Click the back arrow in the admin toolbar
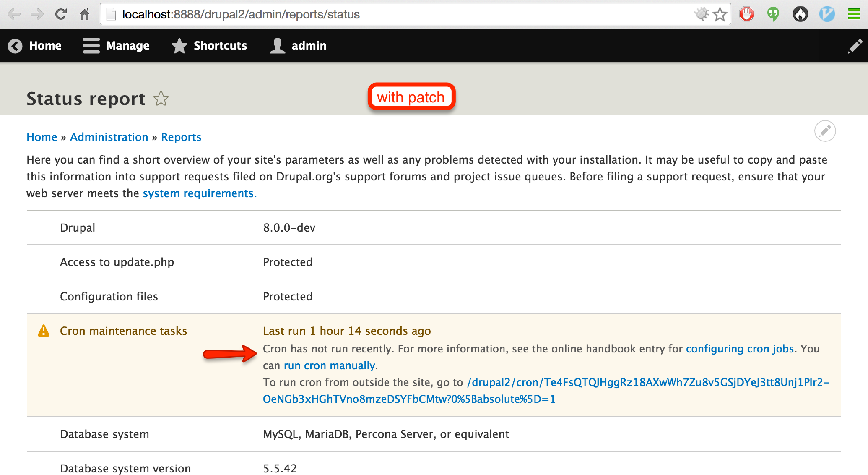868x475 pixels. click(x=15, y=46)
